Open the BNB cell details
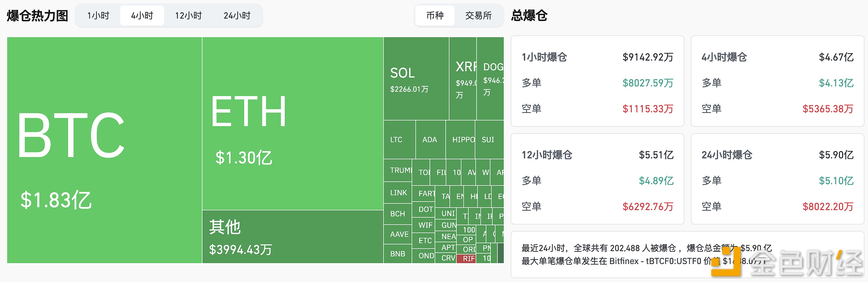868x282 pixels. point(398,254)
